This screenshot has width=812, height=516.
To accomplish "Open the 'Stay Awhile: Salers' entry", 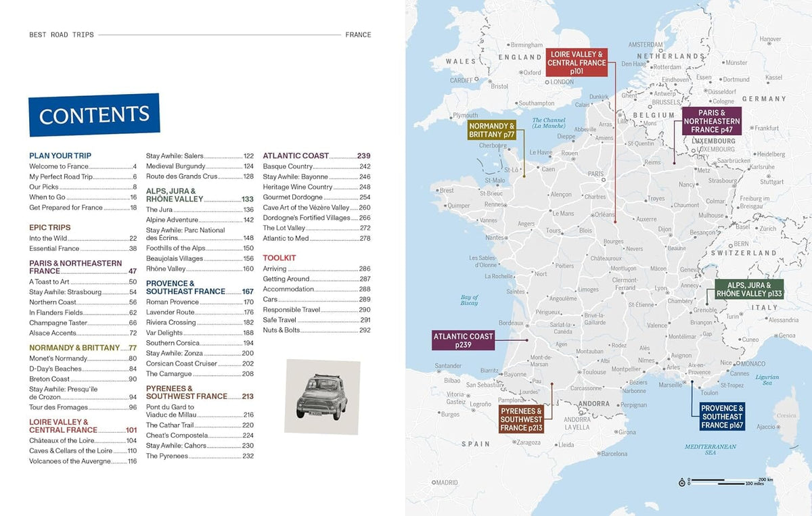I will pos(200,156).
